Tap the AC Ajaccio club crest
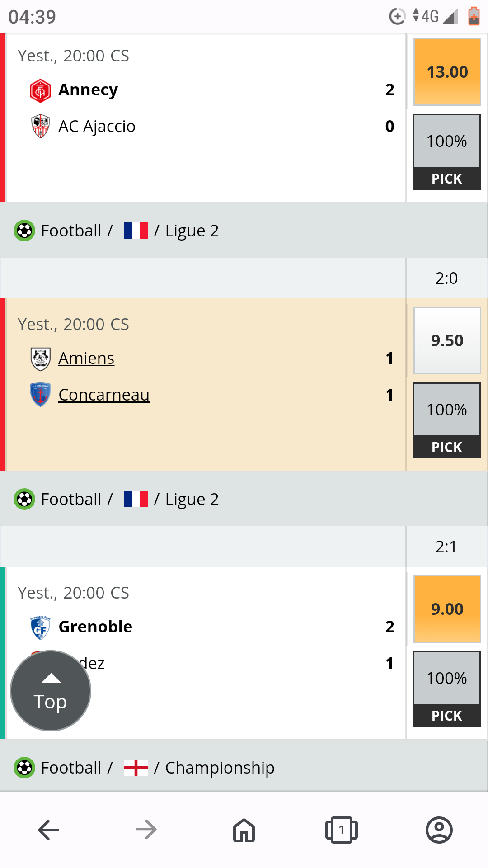The height and width of the screenshot is (868, 488). tap(40, 127)
